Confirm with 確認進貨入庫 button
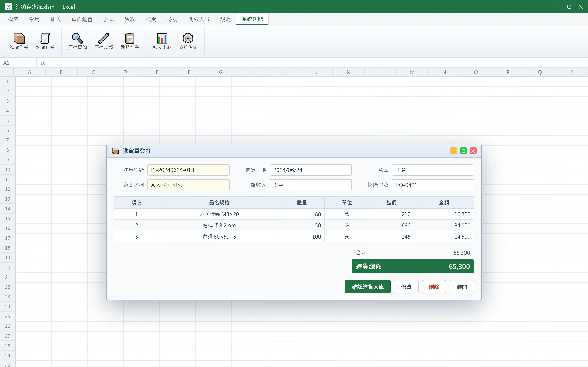The height and width of the screenshot is (367, 588). [x=368, y=287]
